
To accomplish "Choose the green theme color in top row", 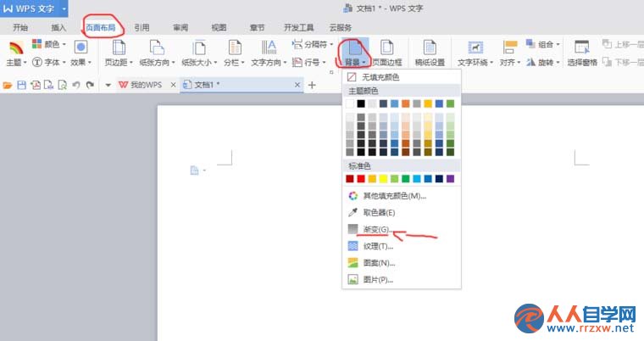I will coord(450,103).
